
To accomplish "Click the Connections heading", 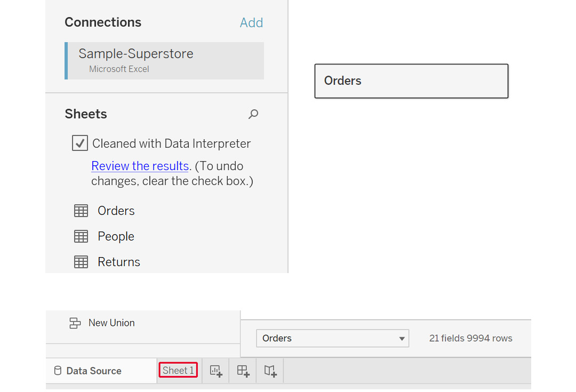I will 103,22.
